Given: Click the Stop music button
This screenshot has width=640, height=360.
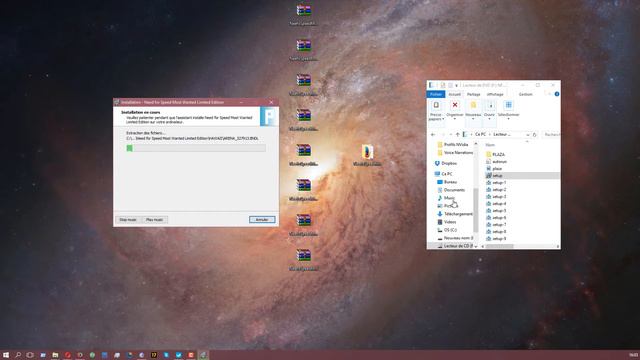Looking at the screenshot, I should point(128,220).
